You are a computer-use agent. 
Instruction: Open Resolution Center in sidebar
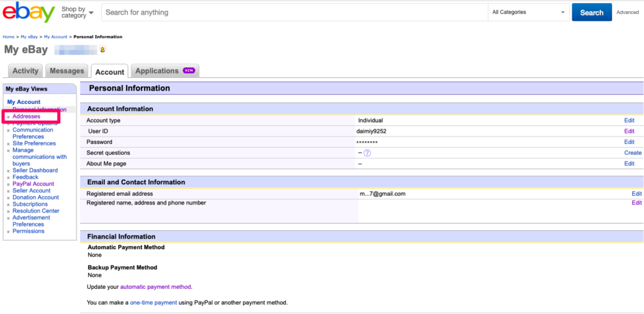coord(36,211)
